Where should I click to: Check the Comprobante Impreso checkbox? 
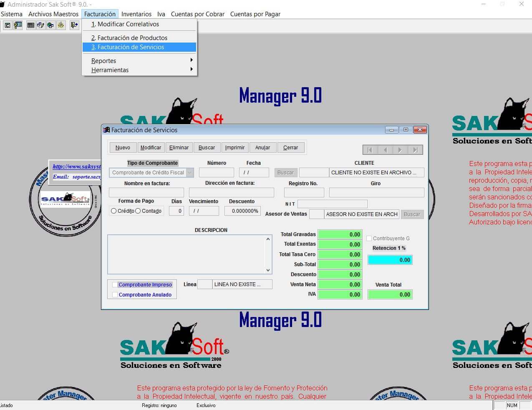115,284
